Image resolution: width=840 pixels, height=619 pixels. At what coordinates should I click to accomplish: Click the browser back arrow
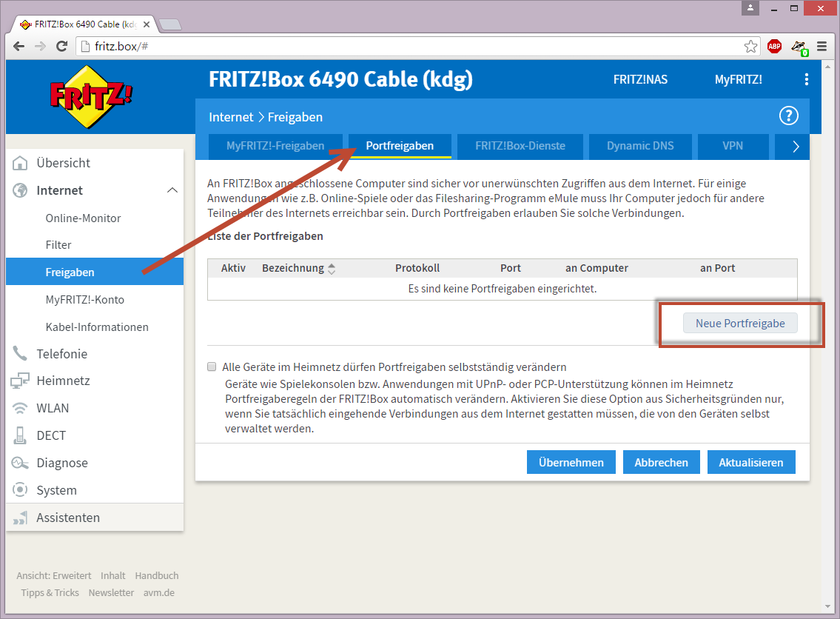(x=19, y=47)
